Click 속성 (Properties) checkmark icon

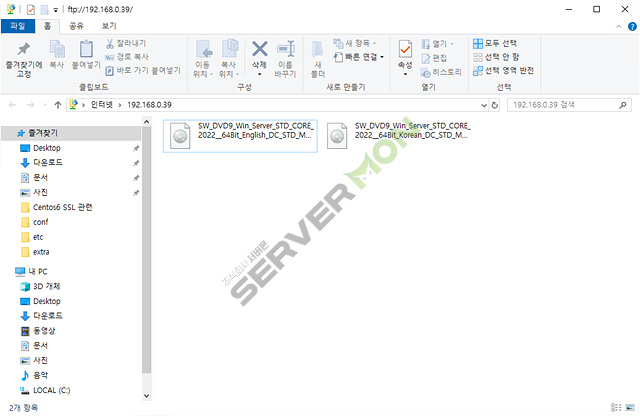coord(405,50)
